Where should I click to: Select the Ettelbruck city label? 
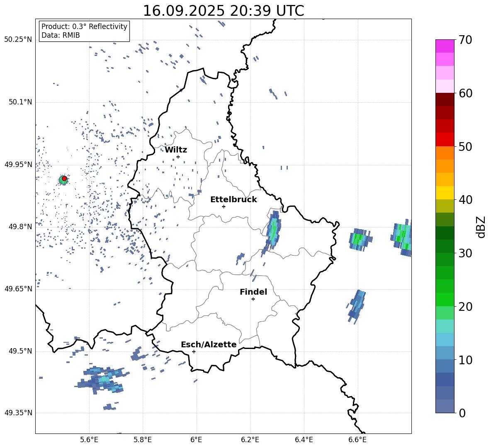233,200
